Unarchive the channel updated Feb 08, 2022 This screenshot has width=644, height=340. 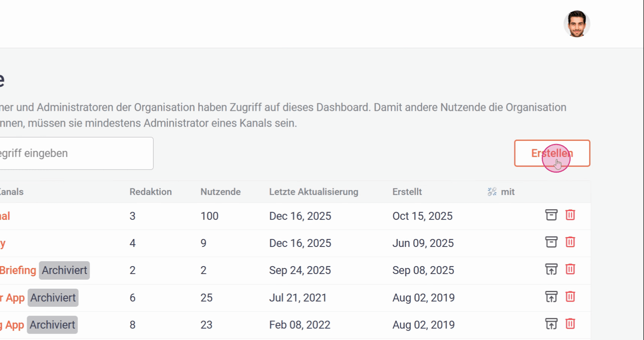[551, 324]
